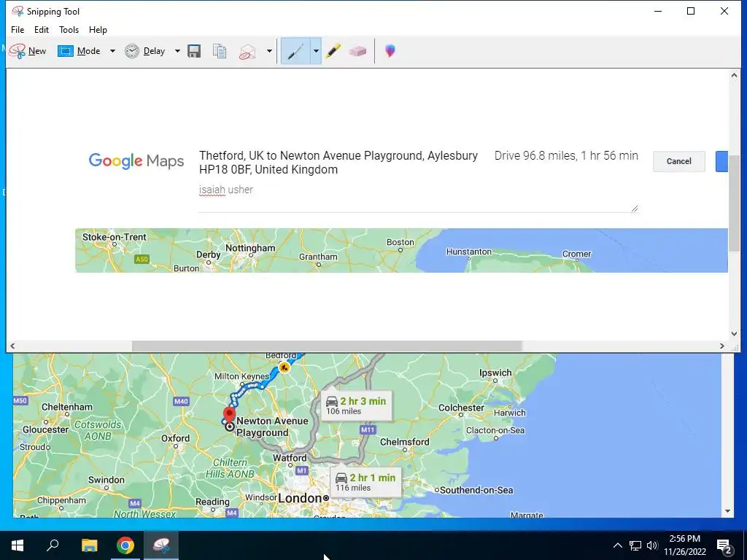Click the Snipping Tool vertical scrollbar thumb
Viewport: 747px width, 560px height.
pos(734,203)
